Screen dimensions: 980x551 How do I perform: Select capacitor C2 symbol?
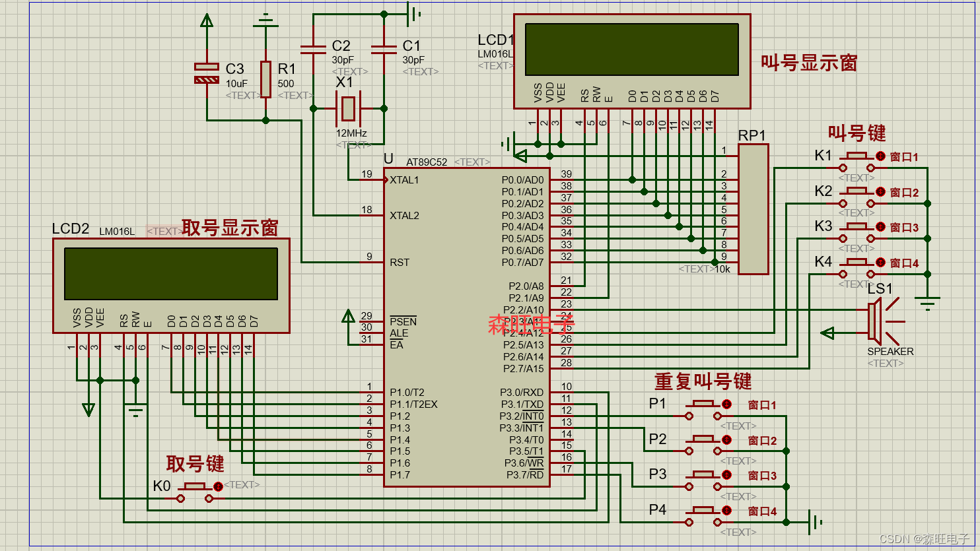click(313, 49)
